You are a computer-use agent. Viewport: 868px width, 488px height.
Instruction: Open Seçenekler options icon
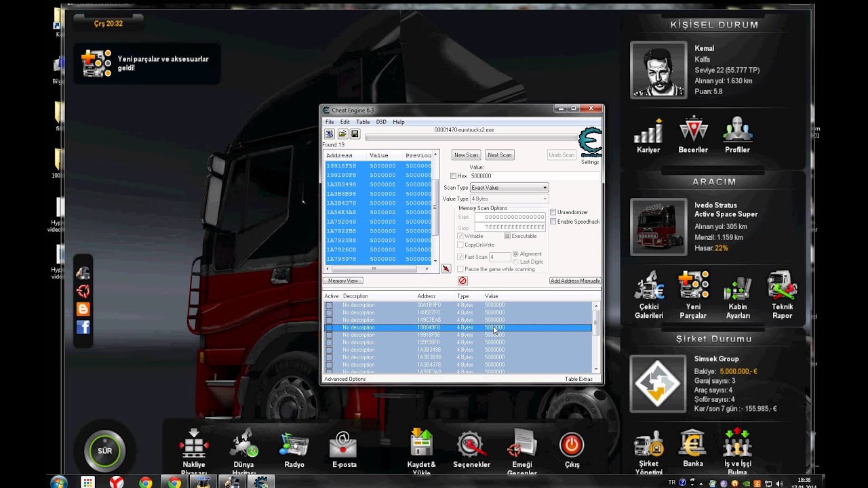471,445
